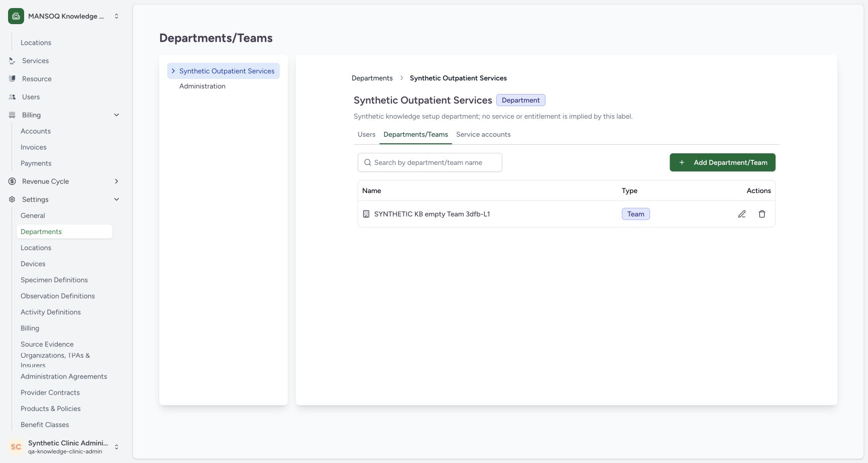Open Devices settings

click(33, 264)
